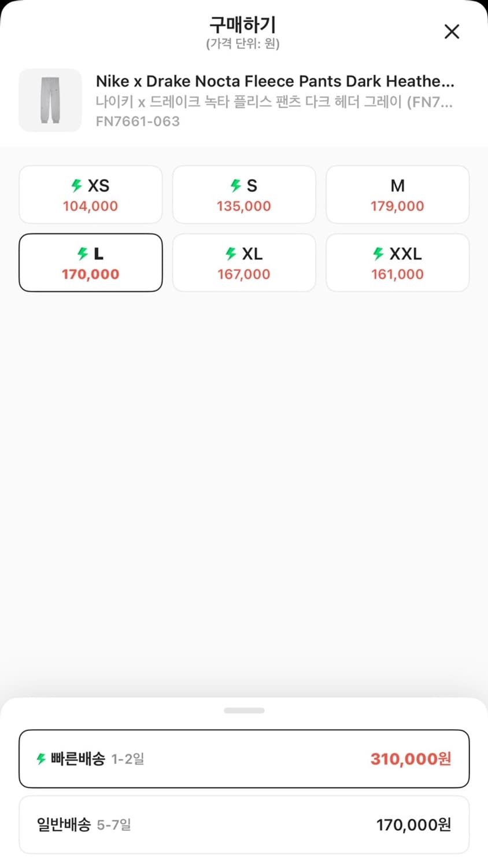This screenshot has height=868, width=488.
Task: Tap the bolt icon in fast delivery row
Action: [41, 759]
